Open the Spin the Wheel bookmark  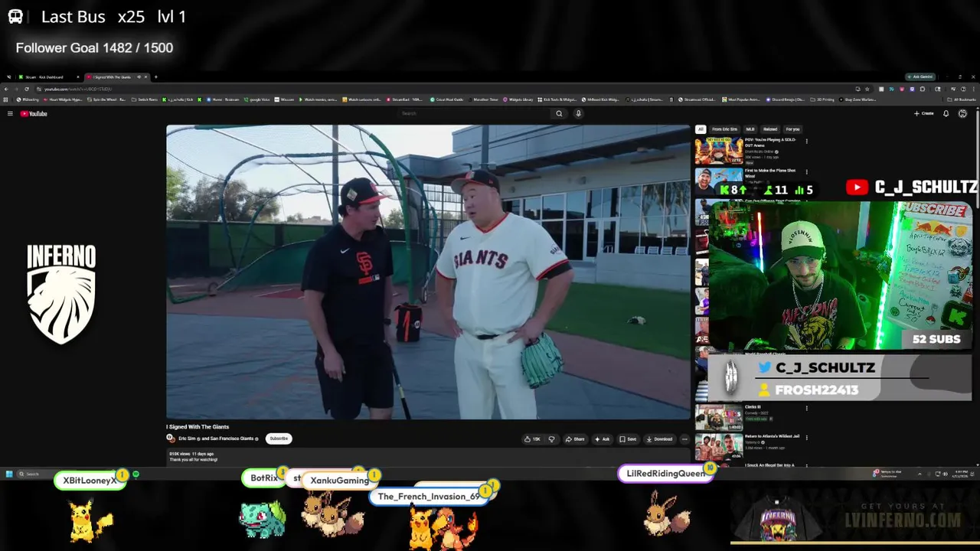[x=106, y=99]
